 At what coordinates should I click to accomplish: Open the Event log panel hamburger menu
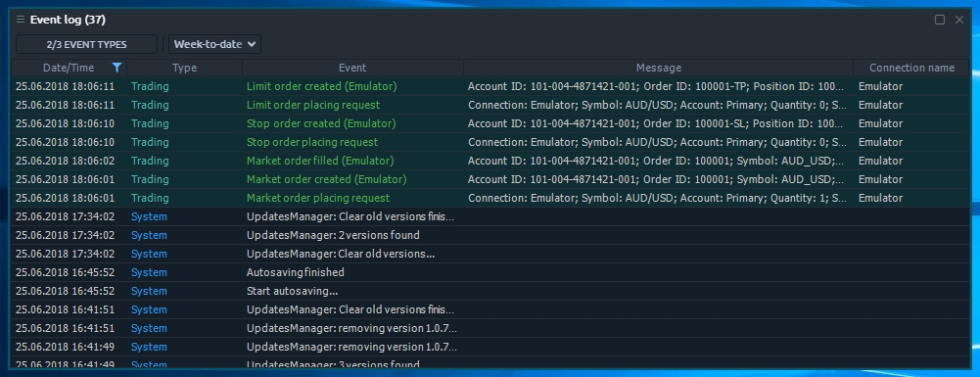point(20,20)
